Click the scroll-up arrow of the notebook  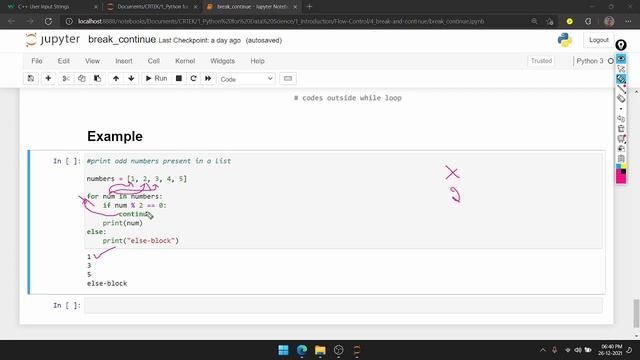pos(636,92)
